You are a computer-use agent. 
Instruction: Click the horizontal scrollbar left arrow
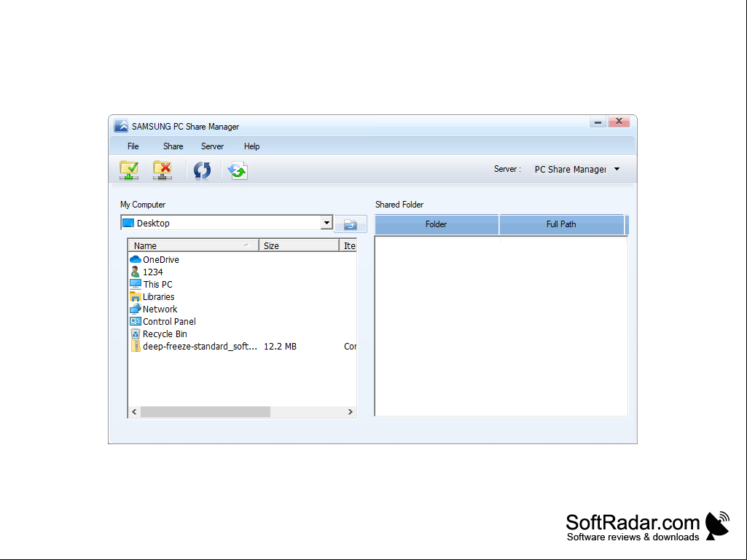[x=134, y=412]
